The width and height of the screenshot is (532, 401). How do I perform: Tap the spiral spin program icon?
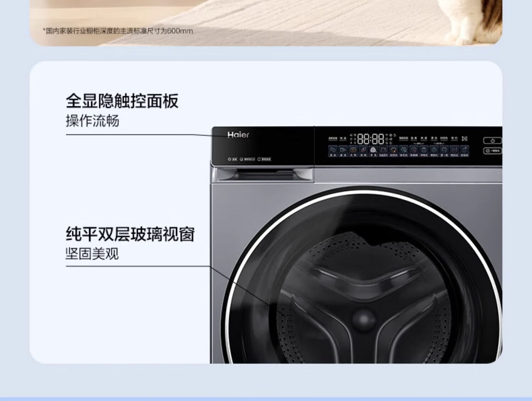click(x=434, y=150)
